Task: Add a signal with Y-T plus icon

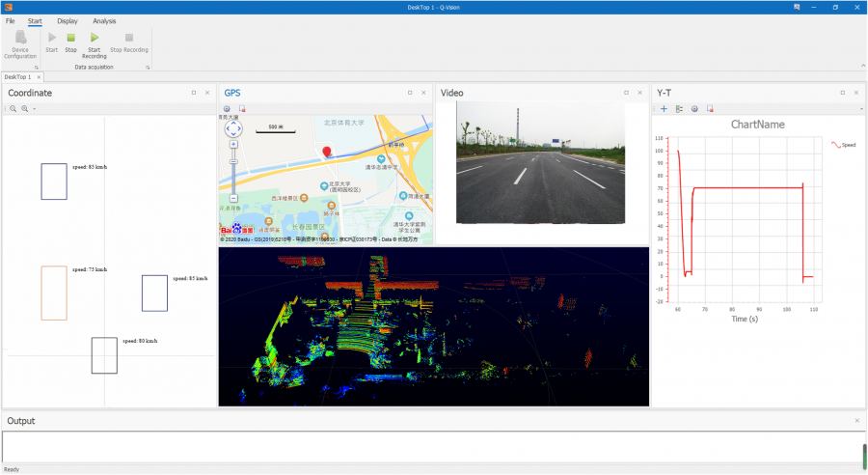Action: click(664, 109)
